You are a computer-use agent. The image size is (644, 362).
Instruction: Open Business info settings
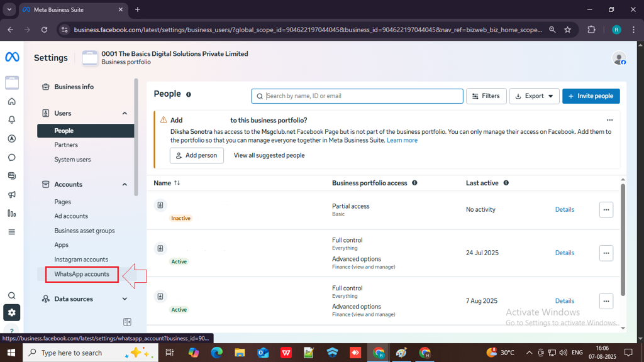click(74, 87)
